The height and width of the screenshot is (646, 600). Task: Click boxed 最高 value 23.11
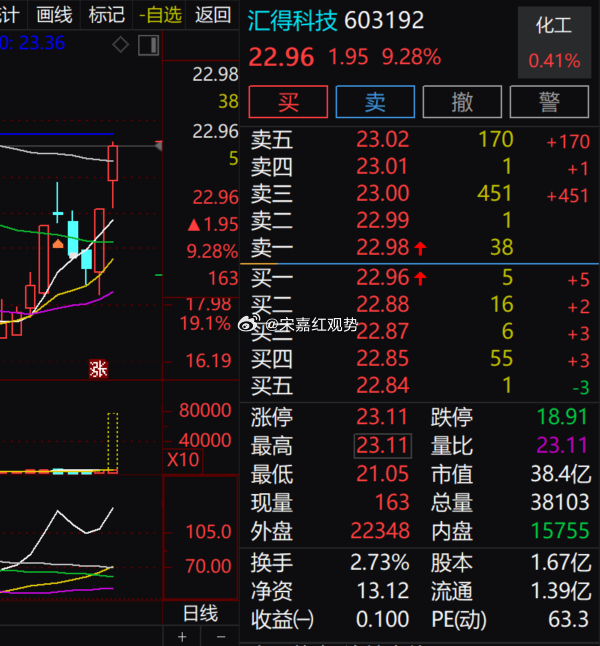[x=382, y=445]
